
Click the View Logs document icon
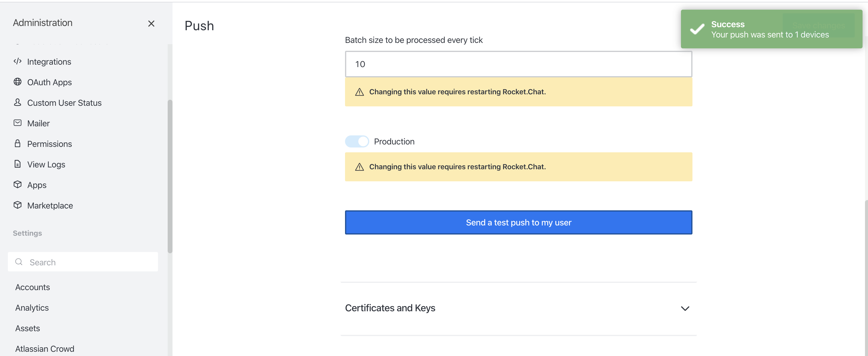[18, 164]
